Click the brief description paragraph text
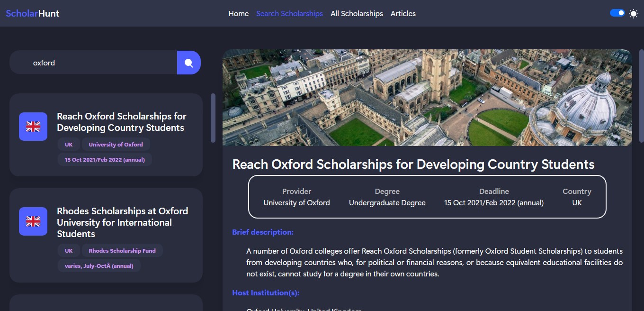Viewport: 644px width, 311px height. pos(434,263)
